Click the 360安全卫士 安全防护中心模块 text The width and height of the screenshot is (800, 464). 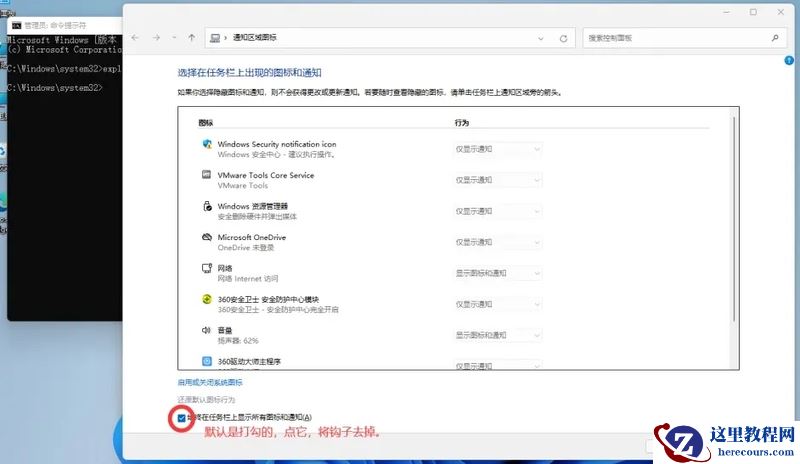[x=268, y=299]
